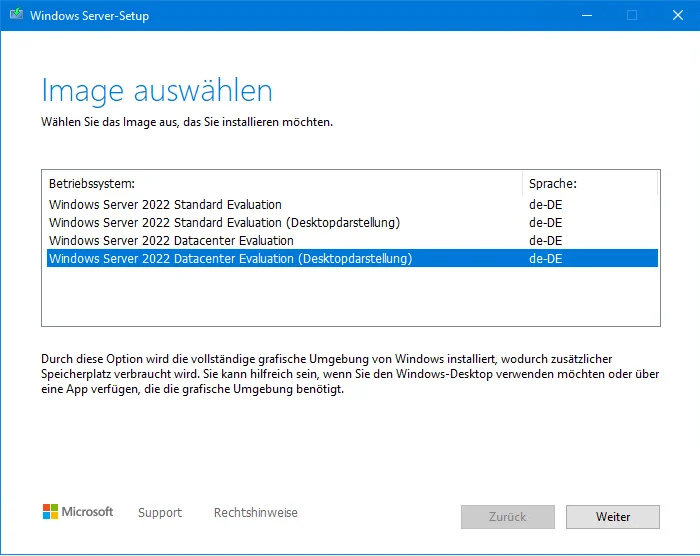Screen dimensions: 700x556
Task: Minimize the Windows Server-Setup window
Action: [x=587, y=16]
